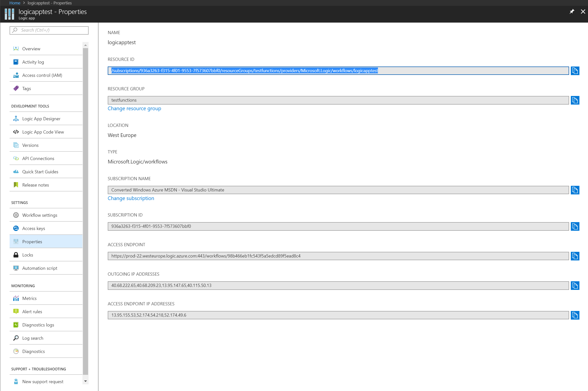Screen dimensions: 588x391
Task: Click Change resource group link
Action: pyautogui.click(x=134, y=108)
